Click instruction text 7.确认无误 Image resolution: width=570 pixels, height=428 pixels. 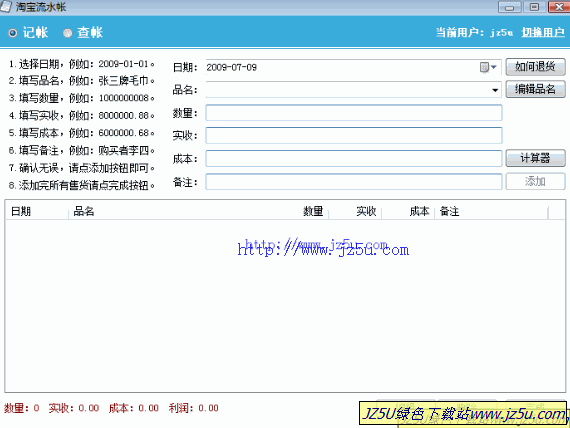(82, 168)
